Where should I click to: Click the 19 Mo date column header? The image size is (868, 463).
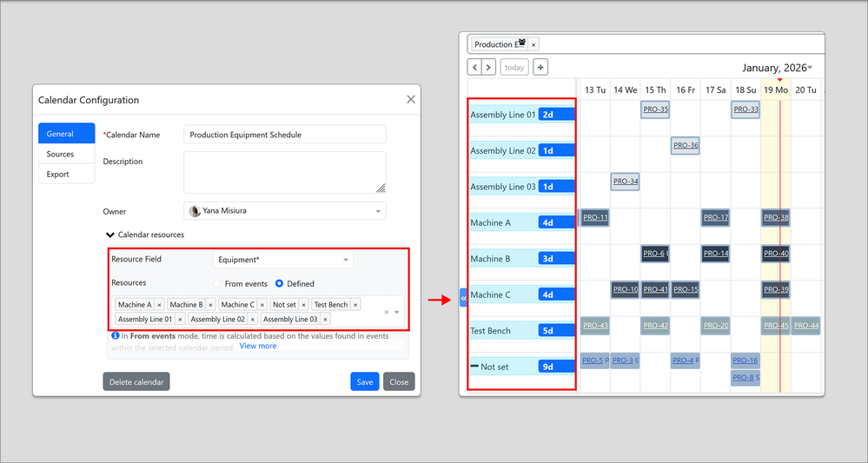coord(776,89)
